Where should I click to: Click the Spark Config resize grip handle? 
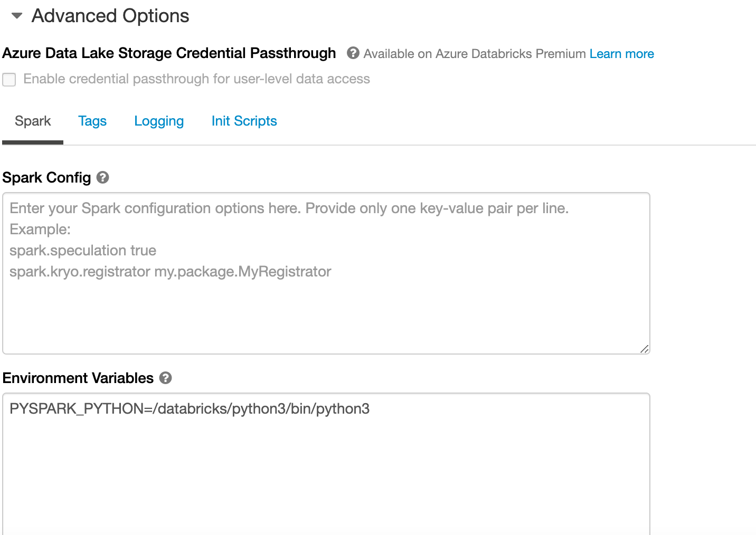[644, 349]
